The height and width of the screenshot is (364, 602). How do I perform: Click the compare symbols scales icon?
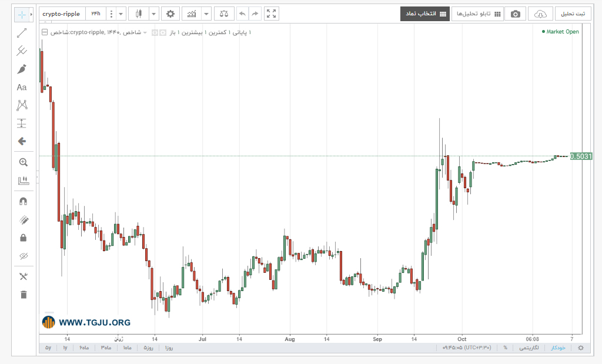coord(224,14)
